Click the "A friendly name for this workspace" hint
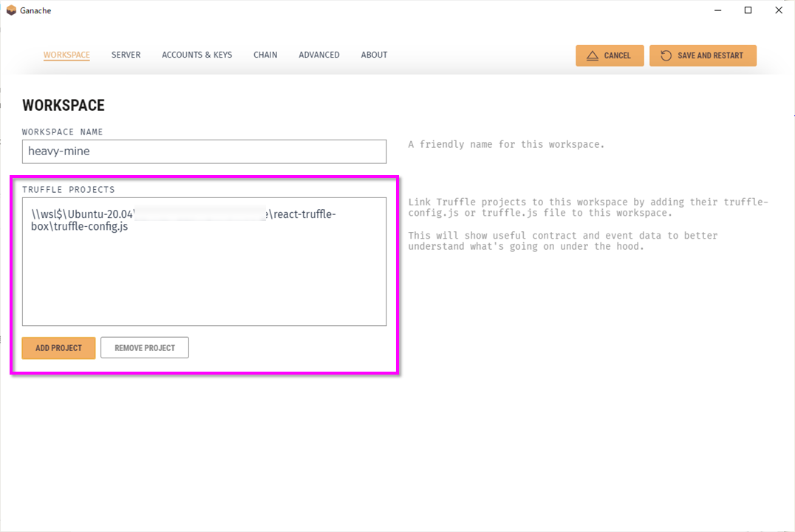Screen dimensions: 795x532 pyautogui.click(x=506, y=145)
